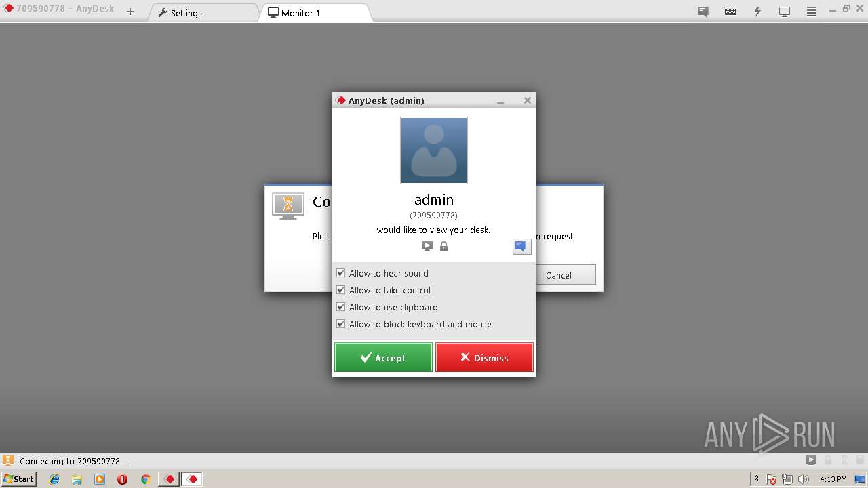Click the 4:13 PM taskbar clock
This screenshot has height=488, width=868.
coord(833,479)
